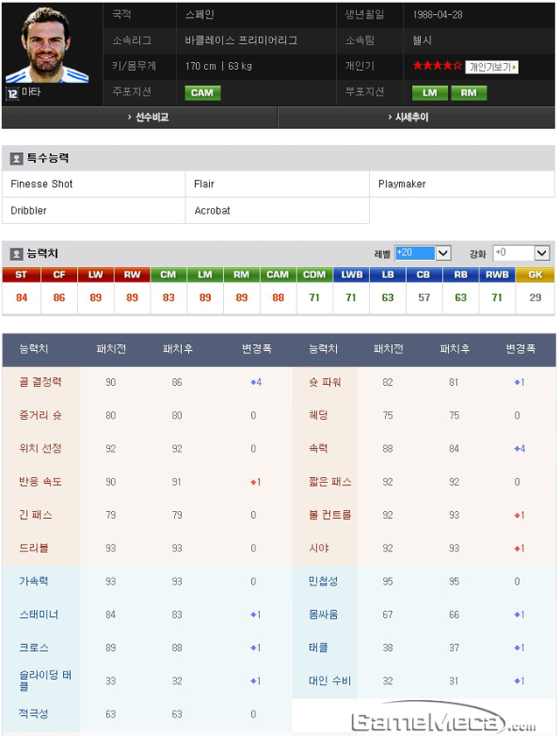The image size is (560, 736).
Task: Open the 강화 +0 enhancement dropdown
Action: [x=521, y=253]
